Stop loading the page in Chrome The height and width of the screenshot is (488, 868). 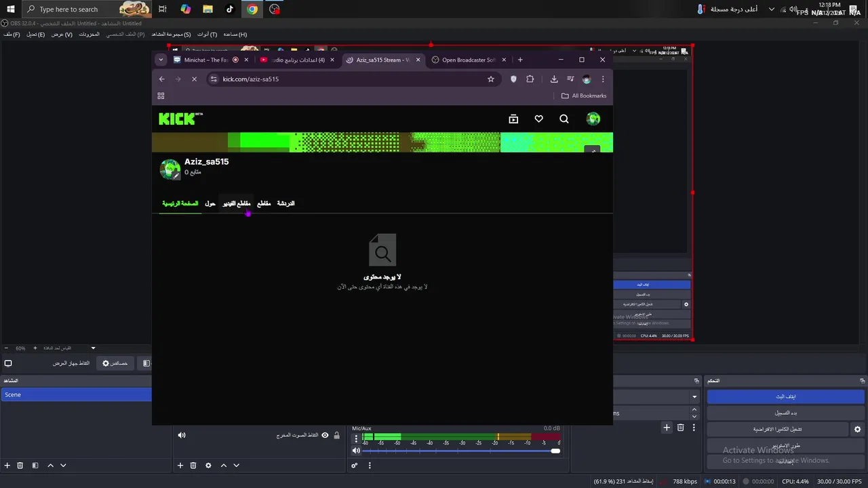coord(194,79)
